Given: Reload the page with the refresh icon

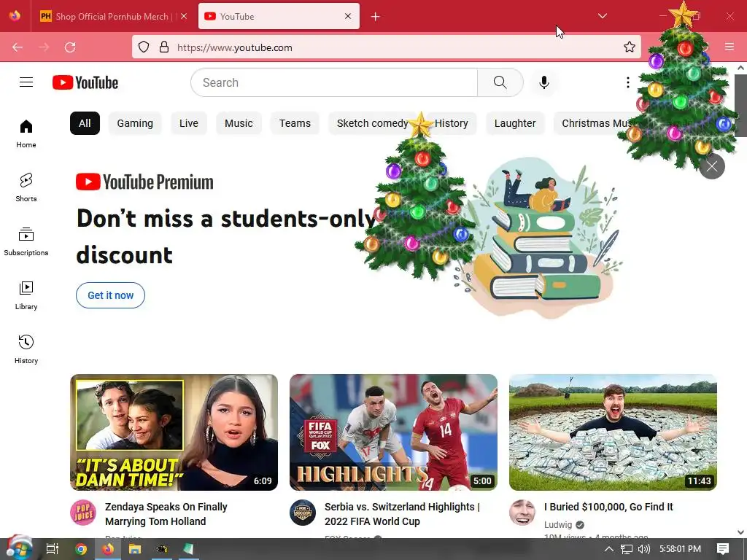Looking at the screenshot, I should point(70,47).
